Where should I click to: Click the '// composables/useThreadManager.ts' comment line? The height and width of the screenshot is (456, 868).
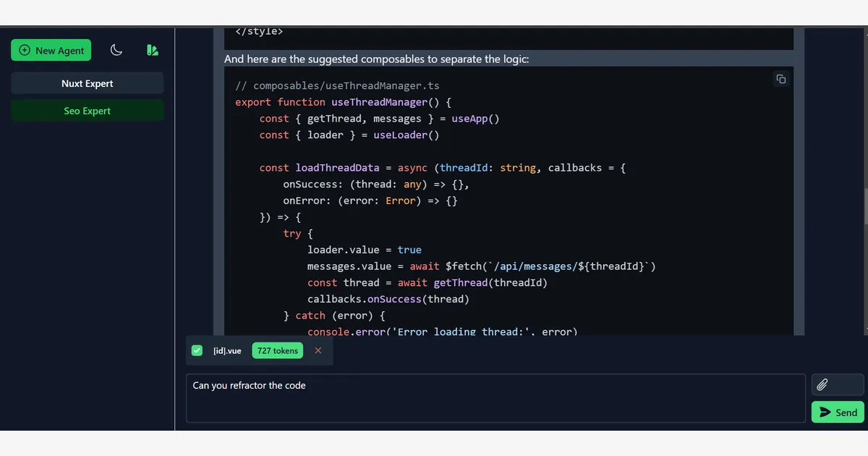(x=337, y=85)
